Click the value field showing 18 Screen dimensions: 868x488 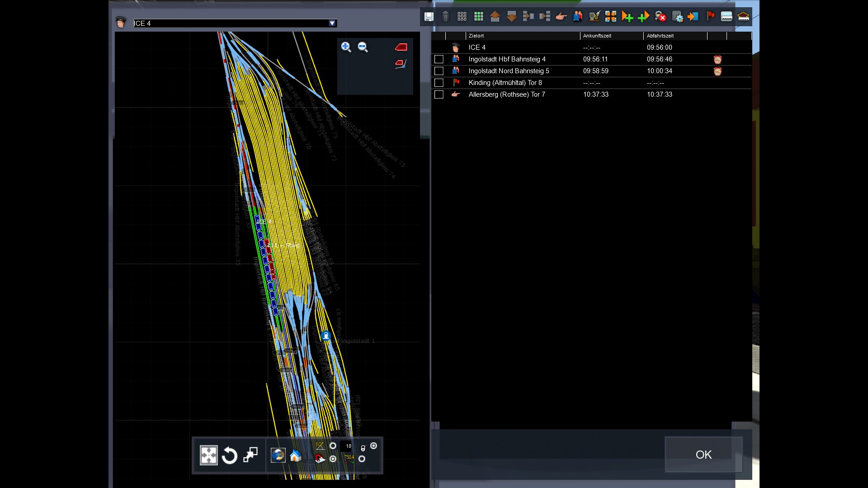coord(346,446)
